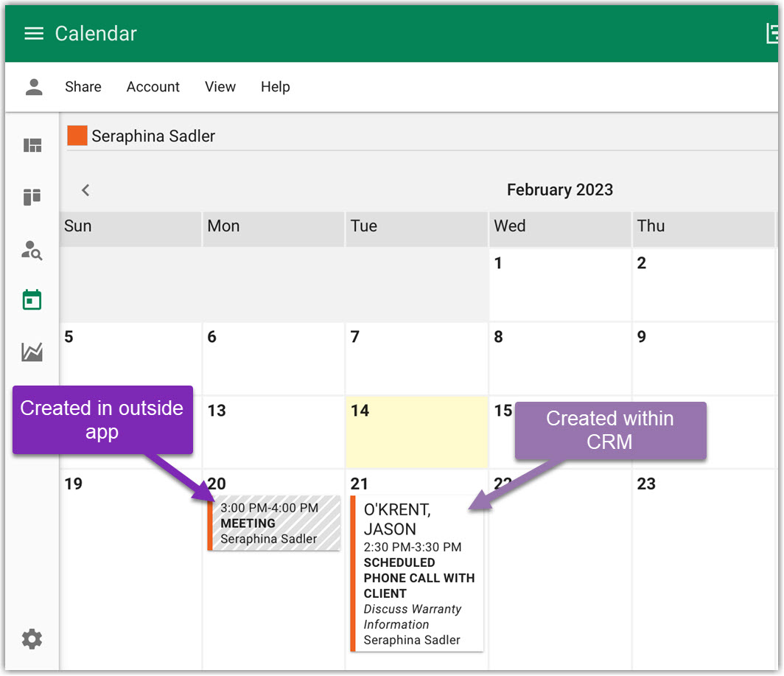Open the board columns sidebar icon
This screenshot has height=676, width=784.
point(32,197)
